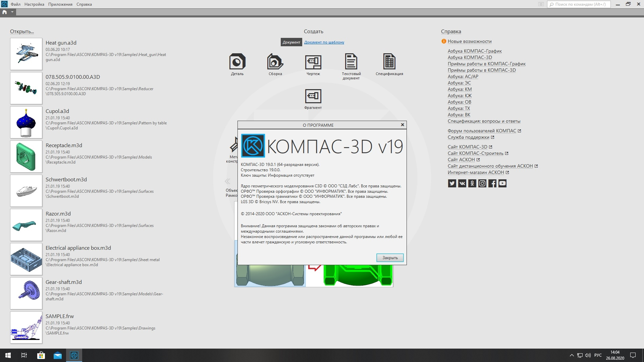Open Приёмы работы в КОМПАС-3D link
The width and height of the screenshot is (644, 362).
[x=482, y=70]
